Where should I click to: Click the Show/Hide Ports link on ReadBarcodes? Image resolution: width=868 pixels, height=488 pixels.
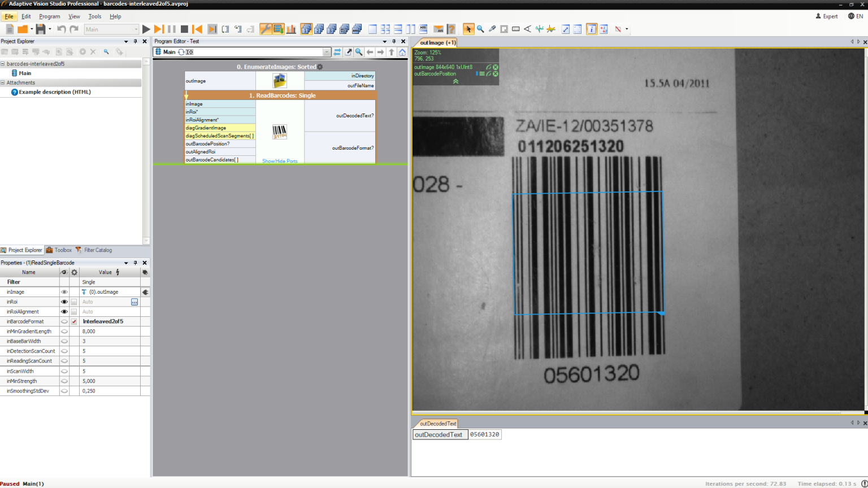click(280, 161)
